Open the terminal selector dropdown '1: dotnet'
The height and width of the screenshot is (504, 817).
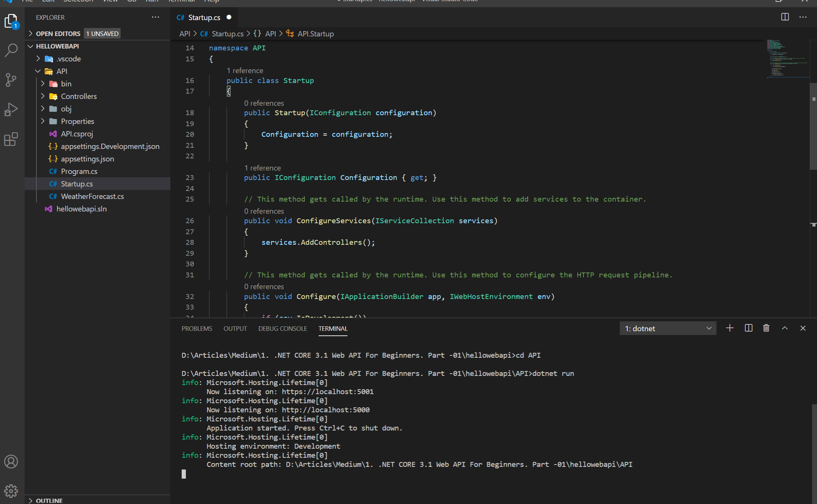coord(668,329)
